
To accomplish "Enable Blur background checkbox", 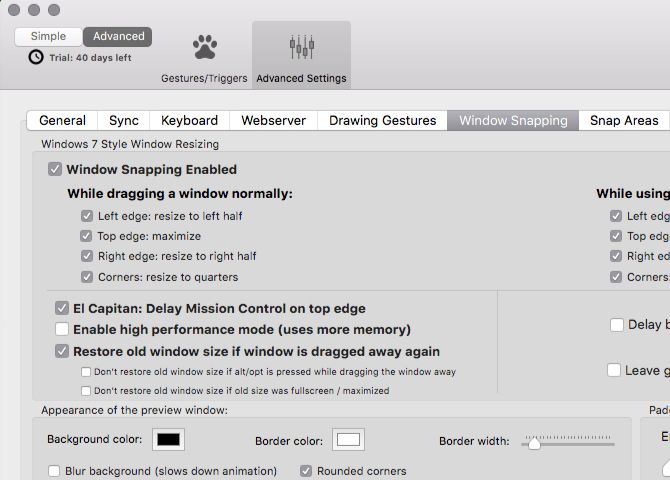I will [54, 471].
